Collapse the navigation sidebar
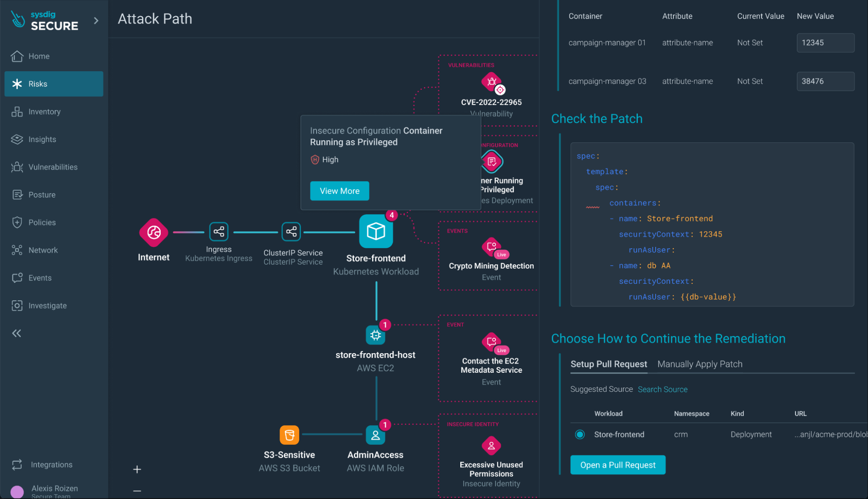This screenshot has height=499, width=868. (x=17, y=333)
